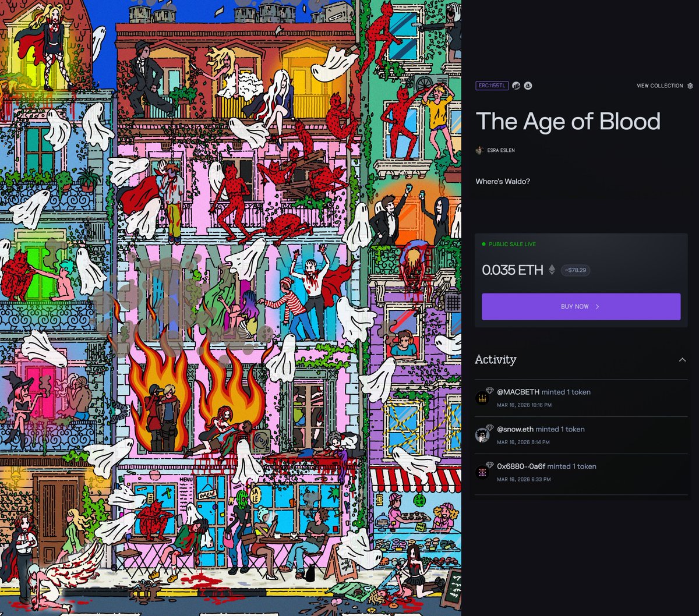Open the Esra Eslen artist name link
The height and width of the screenshot is (616, 699).
pyautogui.click(x=501, y=150)
